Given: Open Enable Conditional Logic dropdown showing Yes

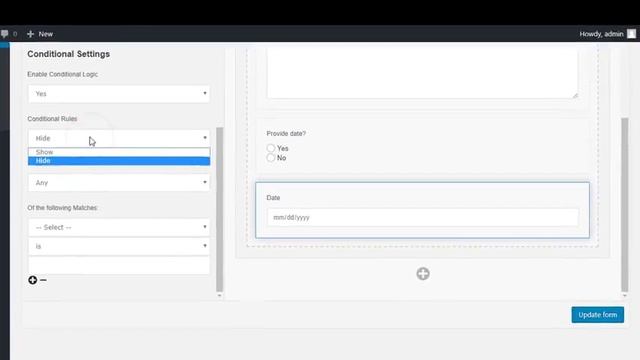Looking at the screenshot, I should 119,93.
